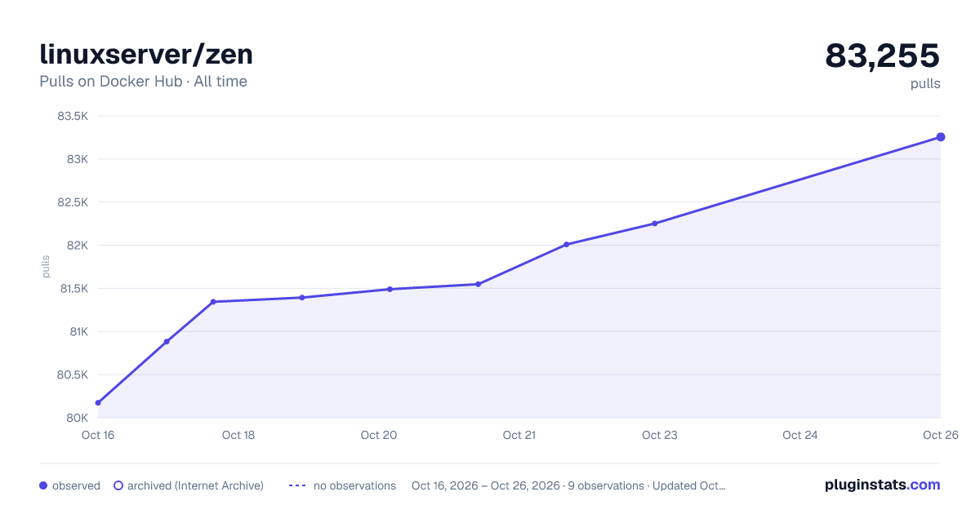
Task: Click the 82.5K y-axis label
Action: pyautogui.click(x=73, y=202)
